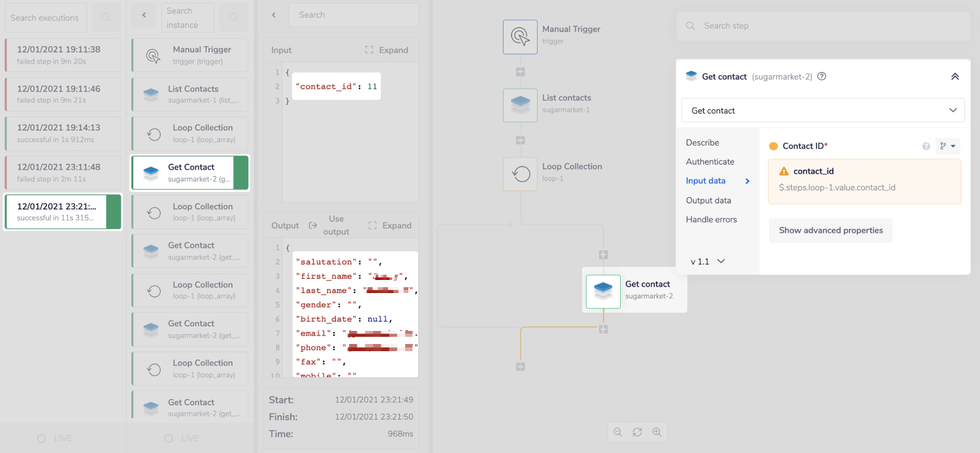Select the successful 12/01/2021 23:21 execution entry
This screenshot has width=980, height=453.
pyautogui.click(x=62, y=211)
